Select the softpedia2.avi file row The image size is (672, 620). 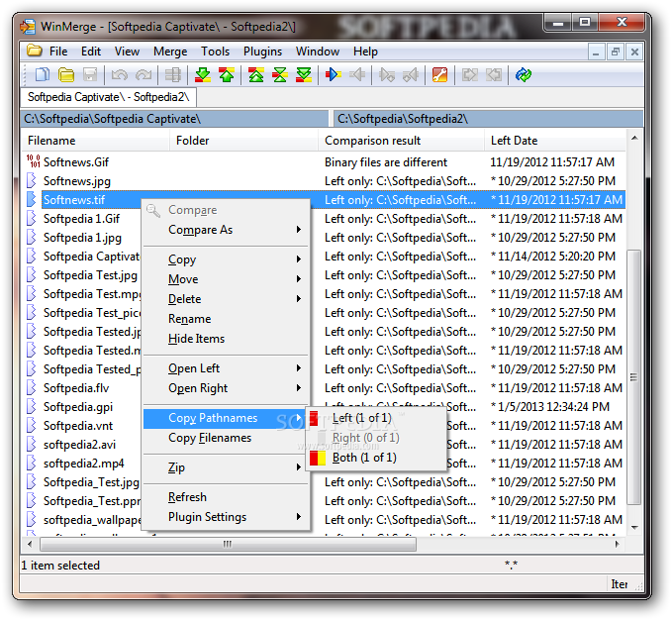(324, 445)
